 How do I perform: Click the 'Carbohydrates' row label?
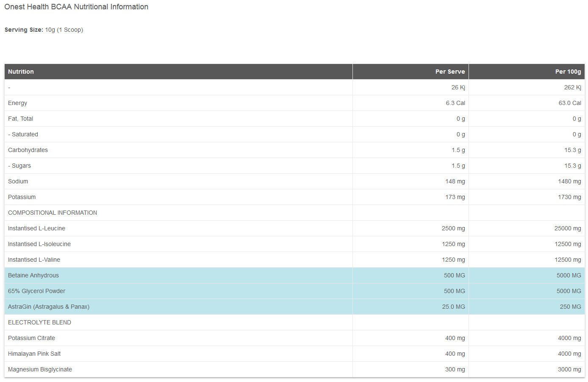28,150
